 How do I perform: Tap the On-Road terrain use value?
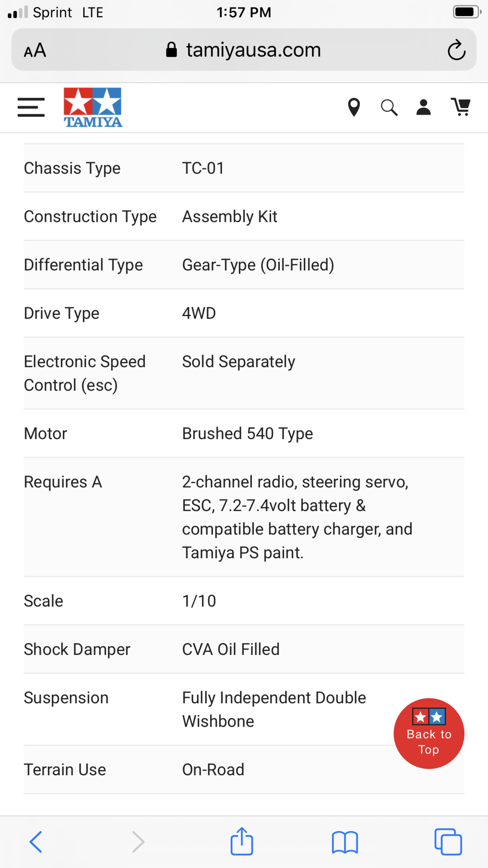pos(213,770)
